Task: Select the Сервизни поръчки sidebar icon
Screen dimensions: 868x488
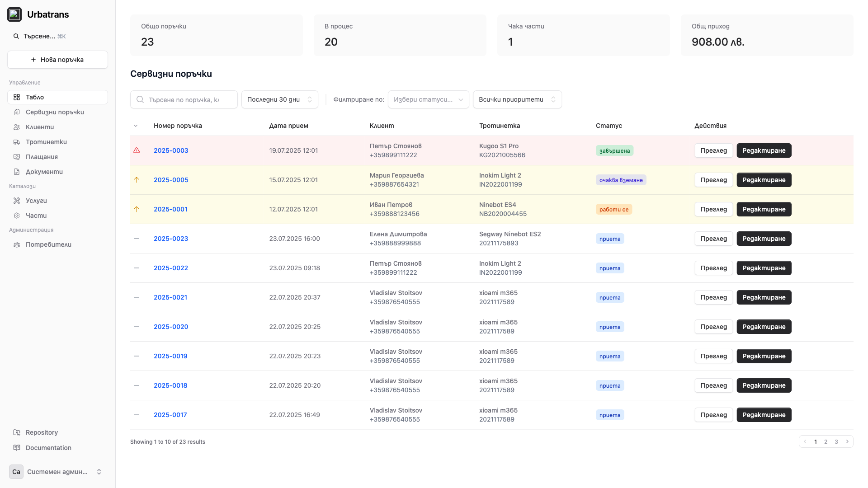Action: tap(17, 112)
